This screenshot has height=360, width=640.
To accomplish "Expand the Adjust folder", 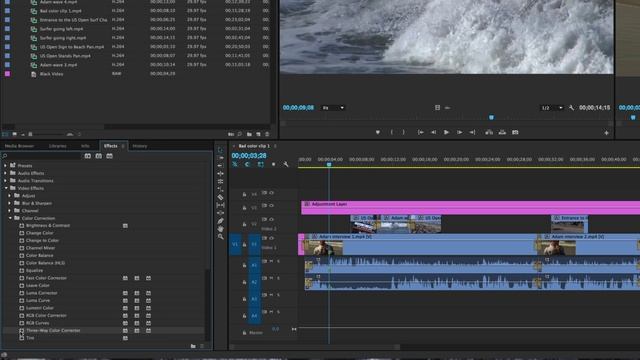I will 10,196.
